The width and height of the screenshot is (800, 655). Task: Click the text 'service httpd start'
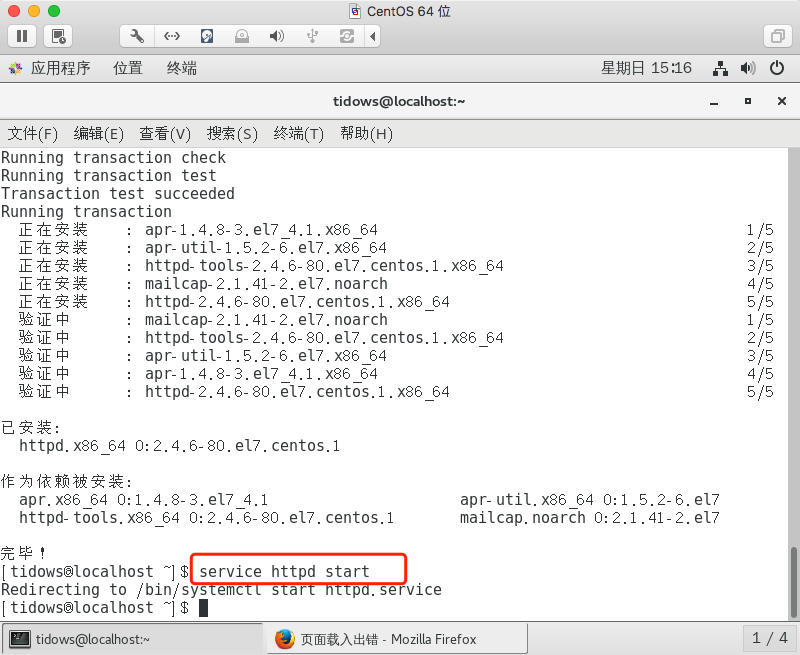pyautogui.click(x=284, y=571)
